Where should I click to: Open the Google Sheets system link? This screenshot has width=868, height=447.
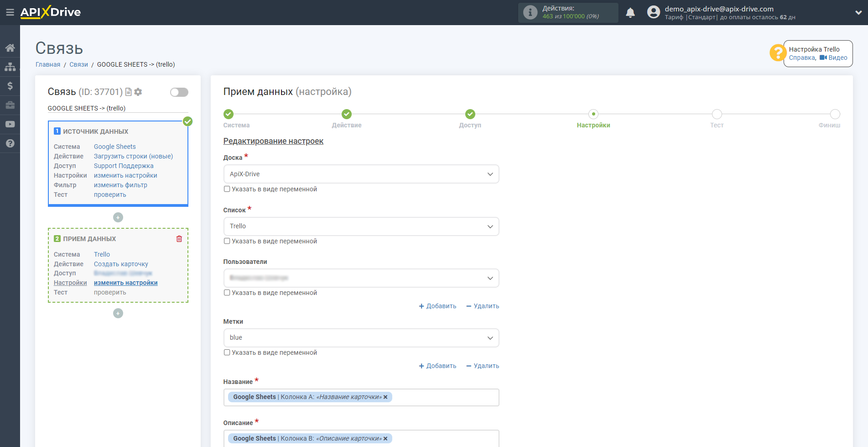coord(115,147)
